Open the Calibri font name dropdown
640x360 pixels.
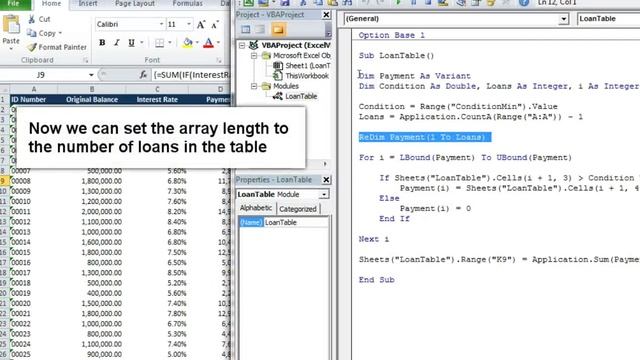point(161,24)
